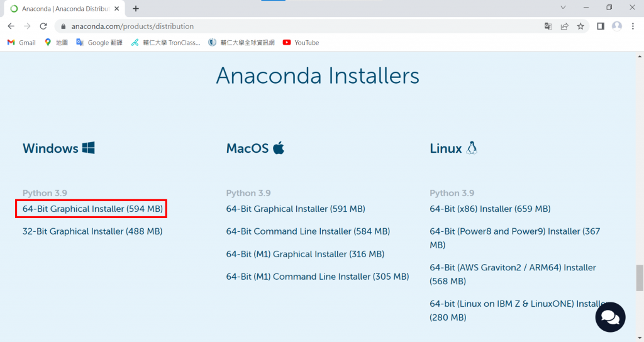Click the Linux penguin icon
The width and height of the screenshot is (644, 342).
point(472,148)
